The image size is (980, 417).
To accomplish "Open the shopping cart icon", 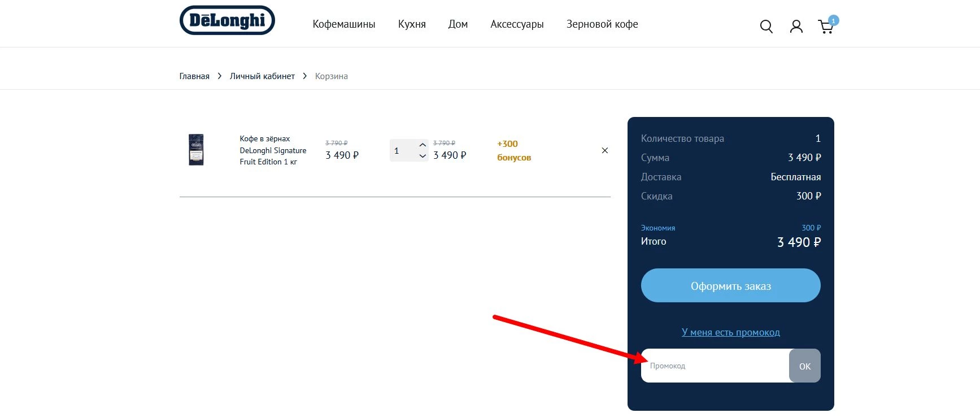I will click(825, 27).
